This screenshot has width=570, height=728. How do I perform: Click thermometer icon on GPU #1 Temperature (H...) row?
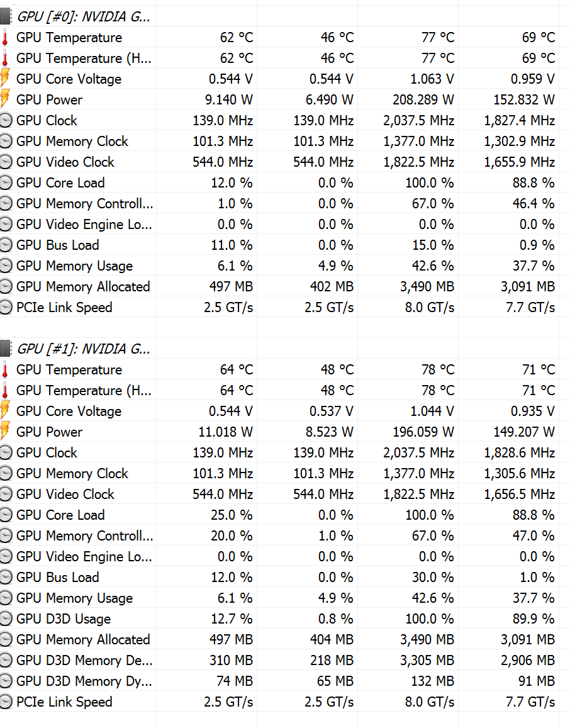pos(6,390)
